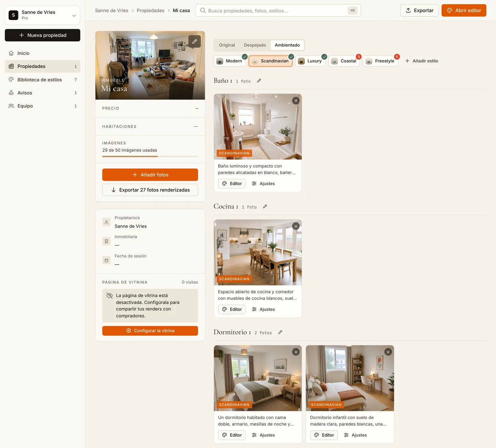Screen dimensions: 496x448
Task: Select the Coastal style chip
Action: coord(344,61)
